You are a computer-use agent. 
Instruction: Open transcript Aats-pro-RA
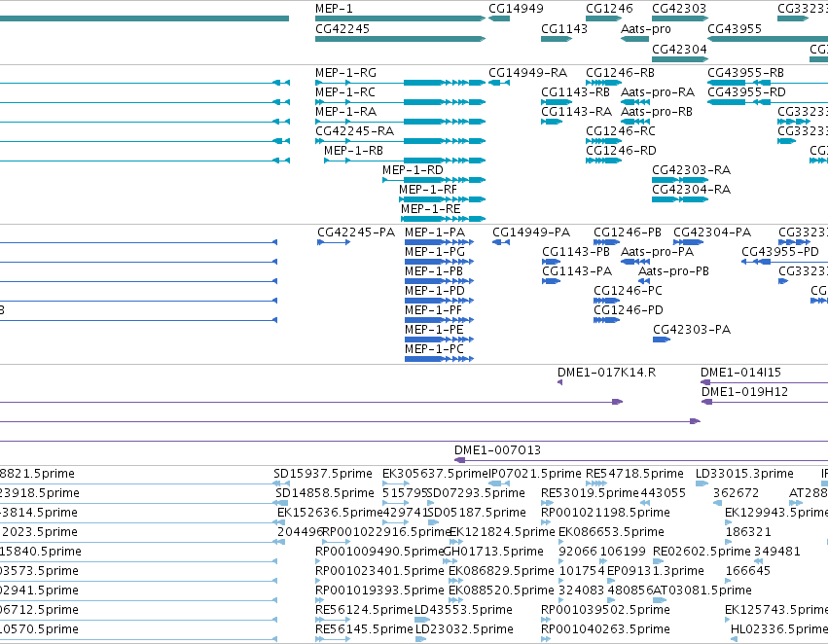click(x=658, y=92)
